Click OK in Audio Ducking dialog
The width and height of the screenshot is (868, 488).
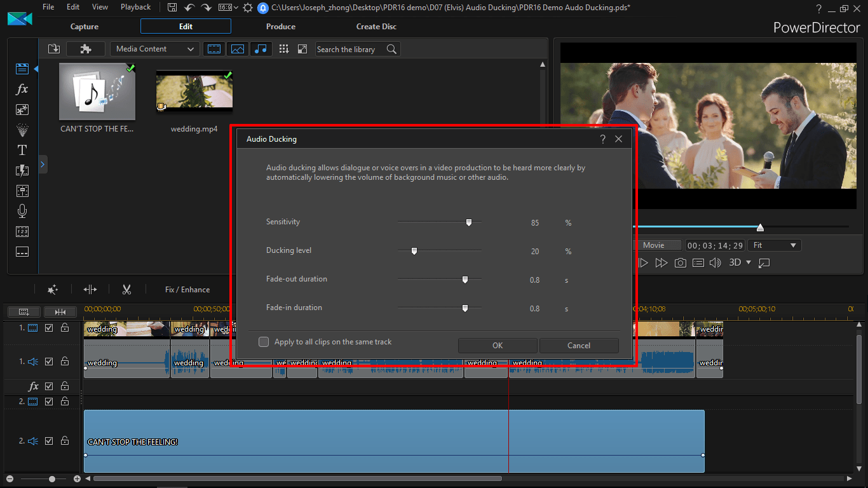click(x=498, y=346)
